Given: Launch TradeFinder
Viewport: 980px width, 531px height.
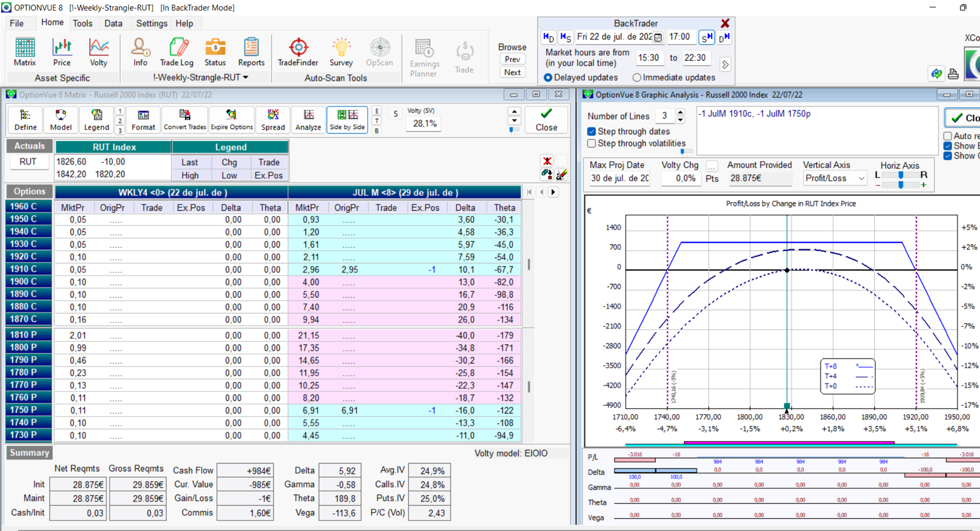Looking at the screenshot, I should pos(298,52).
